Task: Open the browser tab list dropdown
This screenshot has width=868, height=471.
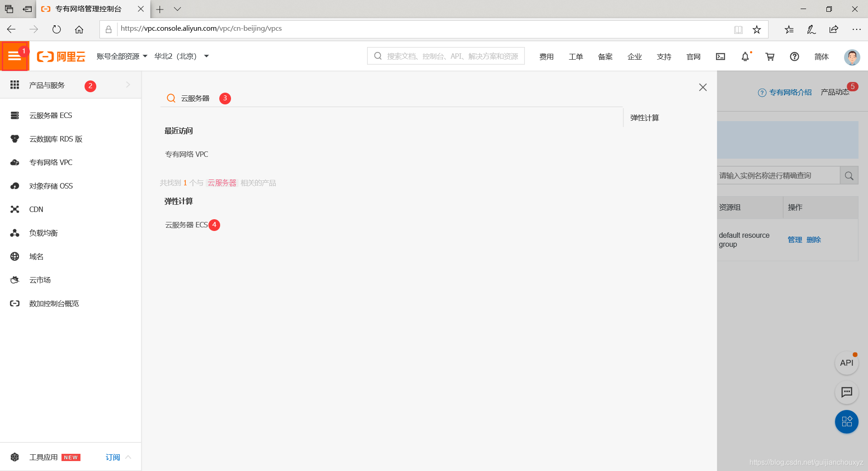Action: tap(178, 9)
